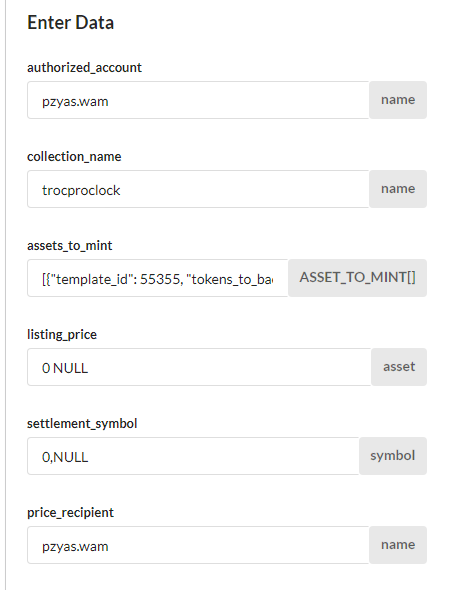The height and width of the screenshot is (590, 451).
Task: Click the collection_name field label
Action: pos(74,157)
